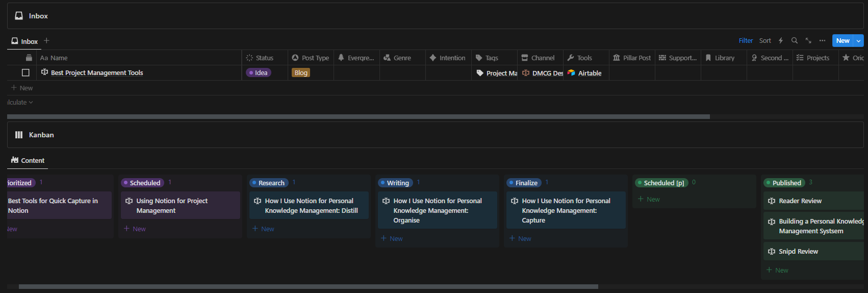Click the Kanban board horizontal scrollbar
This screenshot has height=293, width=868.
[x=309, y=287]
